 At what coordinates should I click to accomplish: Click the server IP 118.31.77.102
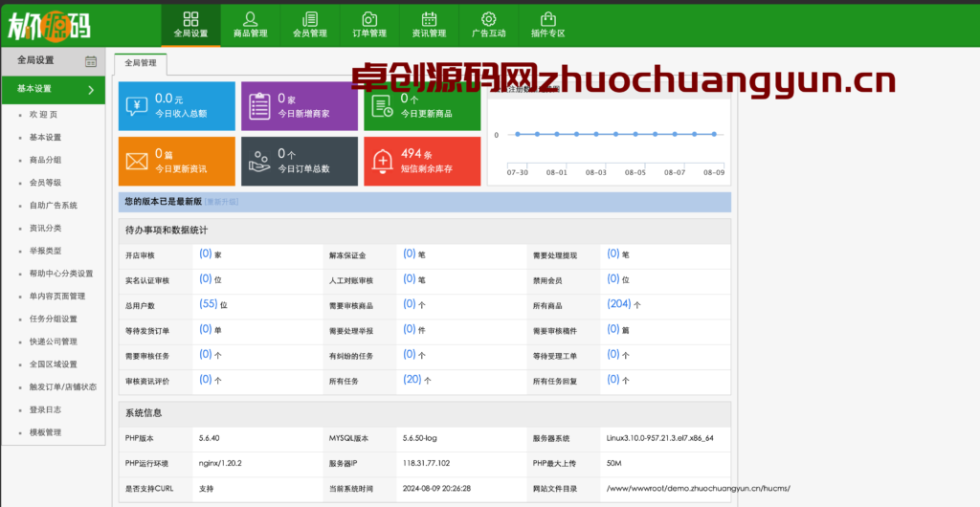coord(426,463)
